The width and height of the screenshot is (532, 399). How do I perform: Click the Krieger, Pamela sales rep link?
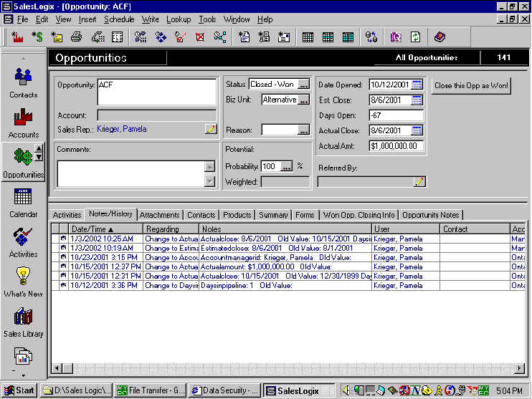[x=122, y=129]
